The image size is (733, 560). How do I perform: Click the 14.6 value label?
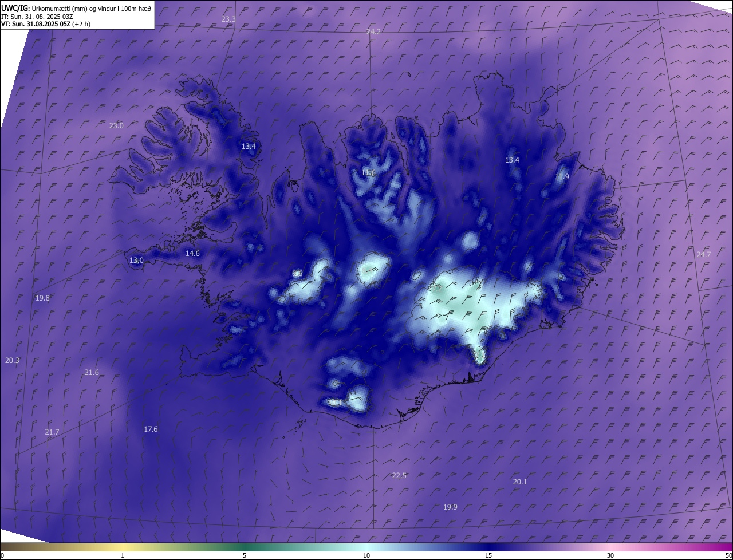coord(192,253)
